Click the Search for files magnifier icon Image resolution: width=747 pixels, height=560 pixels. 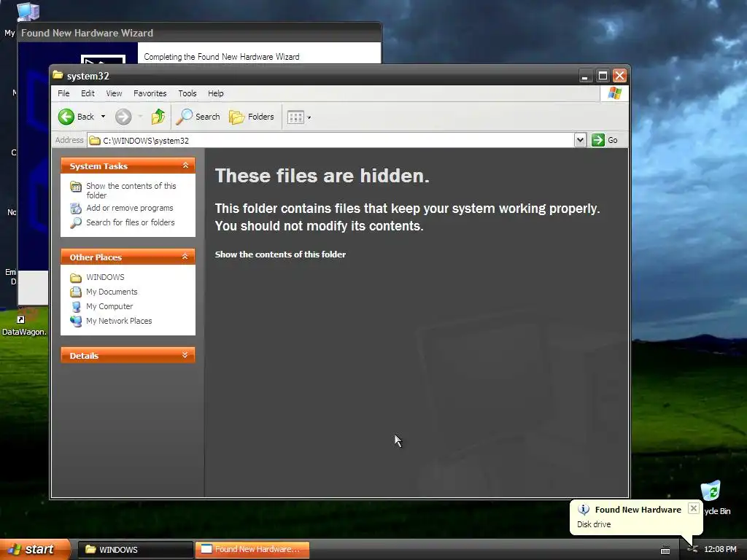pos(76,223)
